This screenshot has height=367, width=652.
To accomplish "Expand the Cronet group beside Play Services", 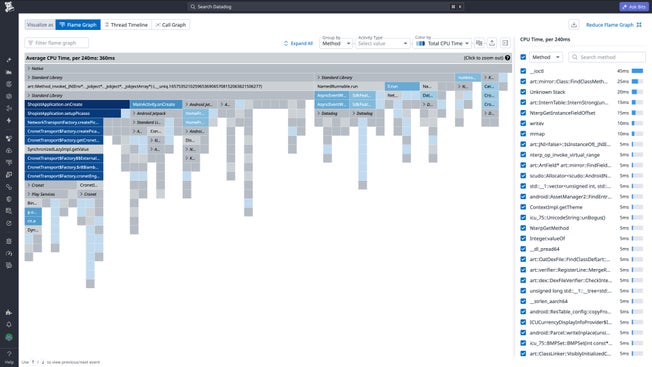I will [x=81, y=194].
